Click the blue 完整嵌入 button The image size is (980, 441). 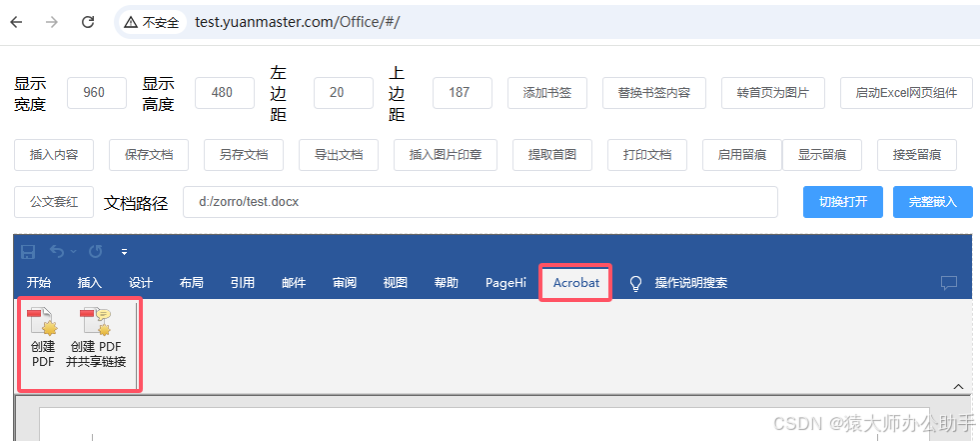coord(932,202)
